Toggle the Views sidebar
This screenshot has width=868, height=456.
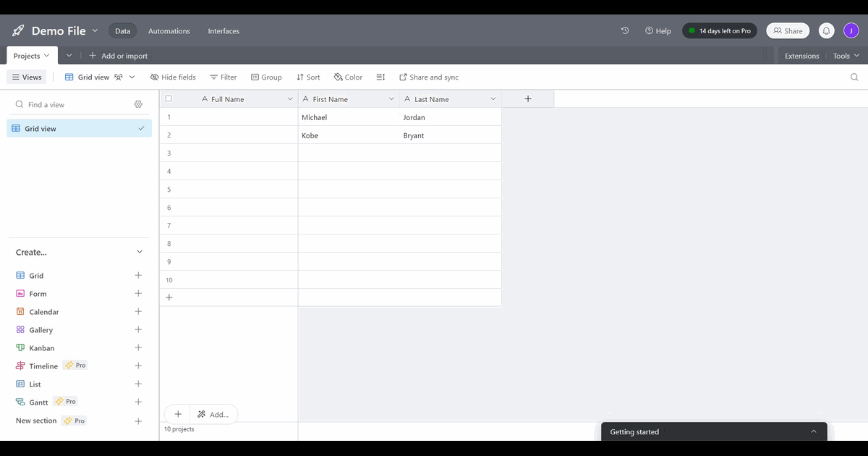click(x=27, y=77)
